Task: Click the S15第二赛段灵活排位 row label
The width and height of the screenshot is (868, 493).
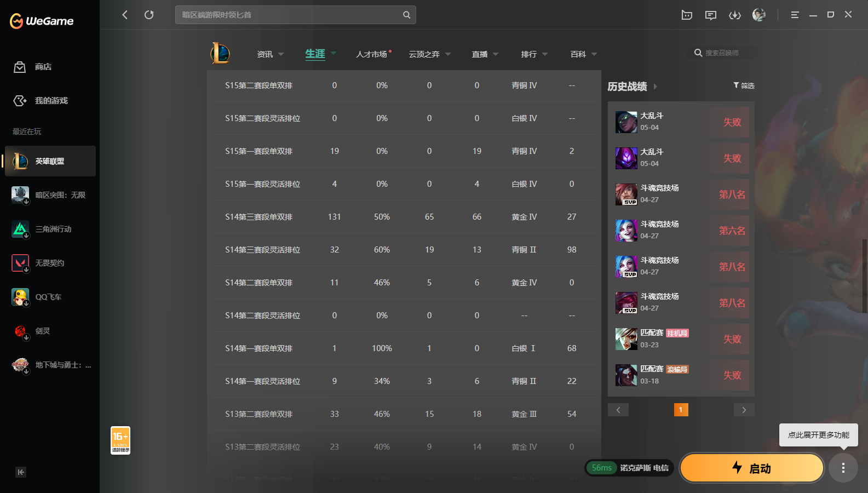Action: point(263,118)
